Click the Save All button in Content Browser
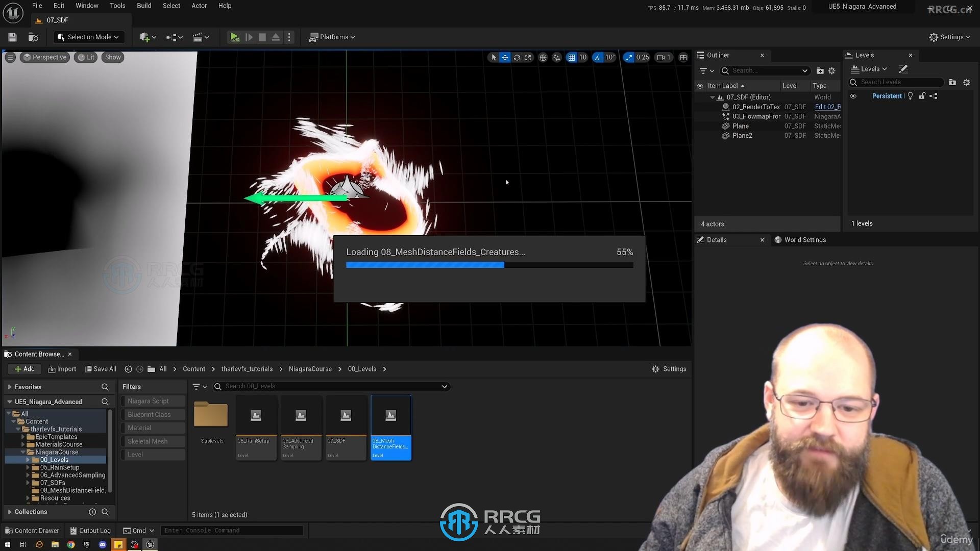Viewport: 980px width, 551px height. pos(100,369)
